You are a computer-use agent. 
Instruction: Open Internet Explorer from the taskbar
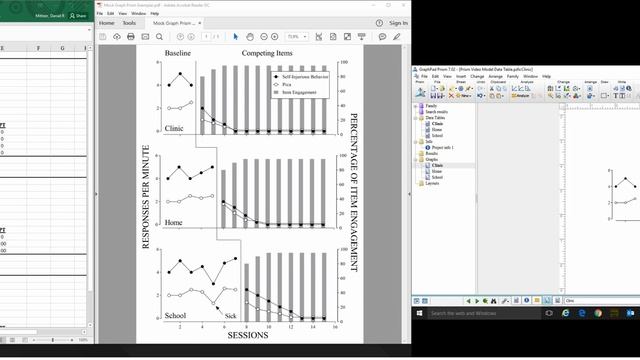[566, 313]
